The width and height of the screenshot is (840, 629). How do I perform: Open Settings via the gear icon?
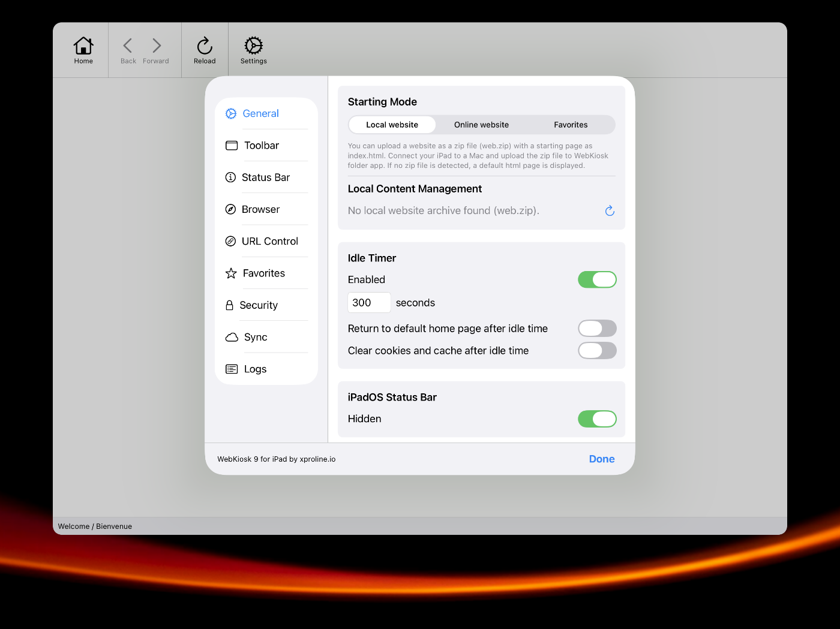click(253, 46)
